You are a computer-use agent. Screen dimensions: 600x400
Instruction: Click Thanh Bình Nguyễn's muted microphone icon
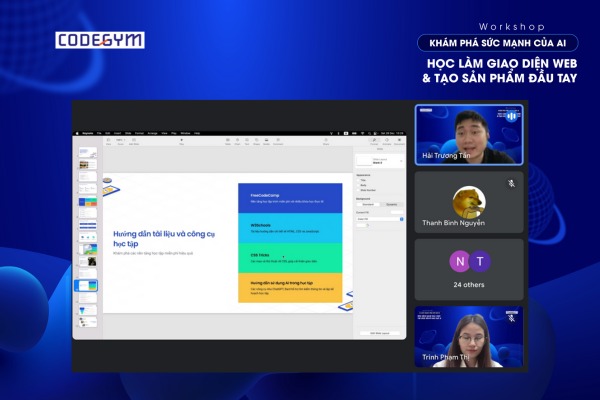[511, 184]
